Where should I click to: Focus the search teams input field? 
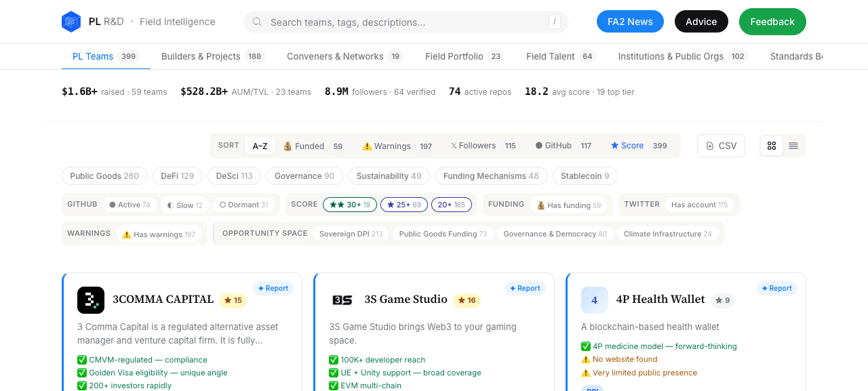406,22
